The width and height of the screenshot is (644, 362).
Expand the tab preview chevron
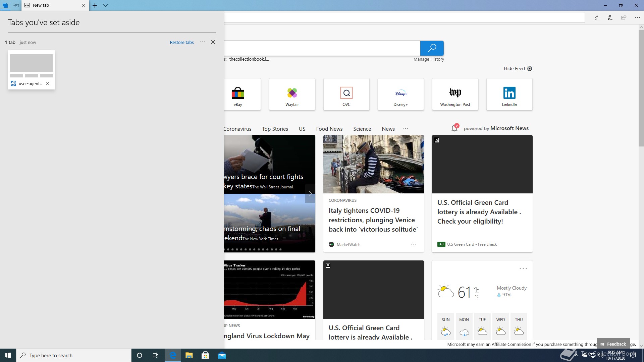click(x=105, y=5)
